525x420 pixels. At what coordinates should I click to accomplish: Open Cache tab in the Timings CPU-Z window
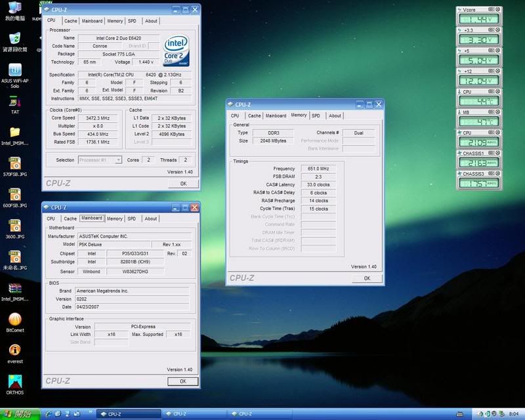tap(254, 115)
